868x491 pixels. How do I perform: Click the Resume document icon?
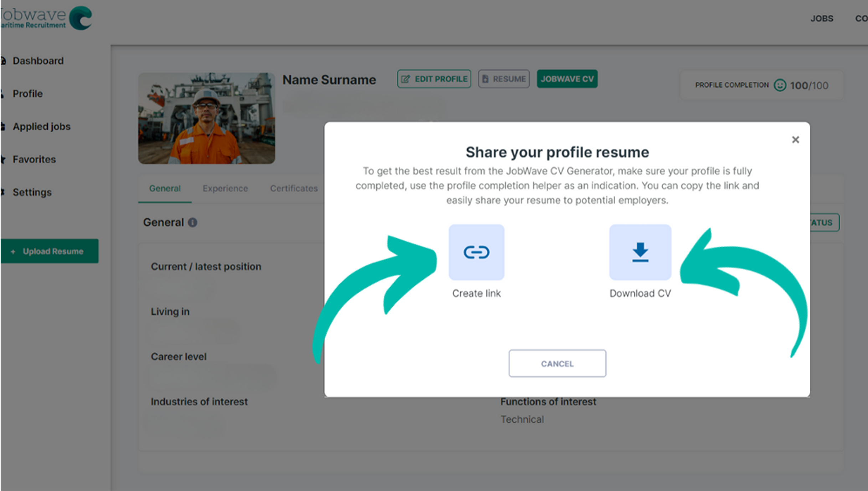click(x=486, y=78)
